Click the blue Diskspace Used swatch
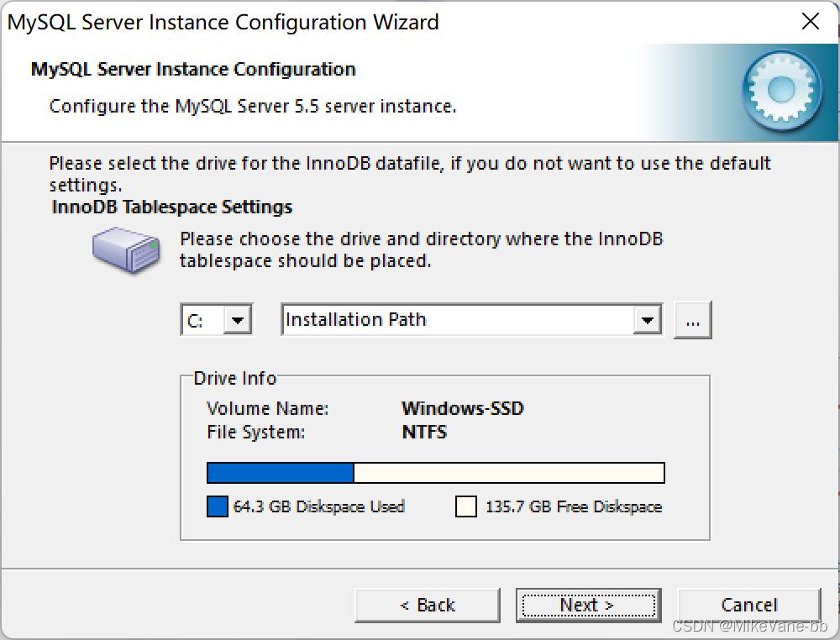Viewport: 840px width, 640px height. point(217,506)
